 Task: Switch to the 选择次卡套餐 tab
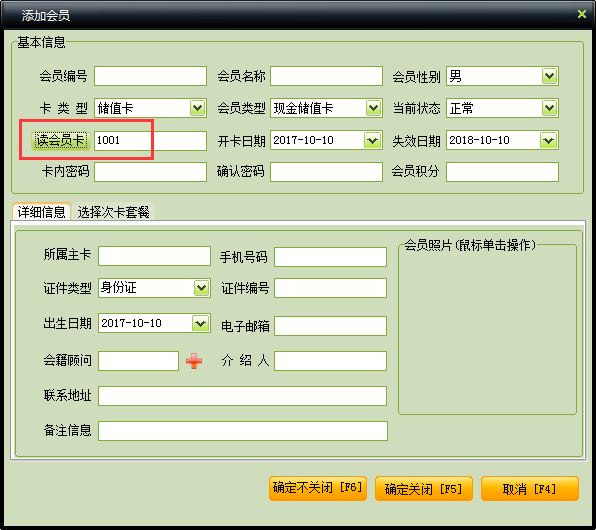pyautogui.click(x=114, y=212)
